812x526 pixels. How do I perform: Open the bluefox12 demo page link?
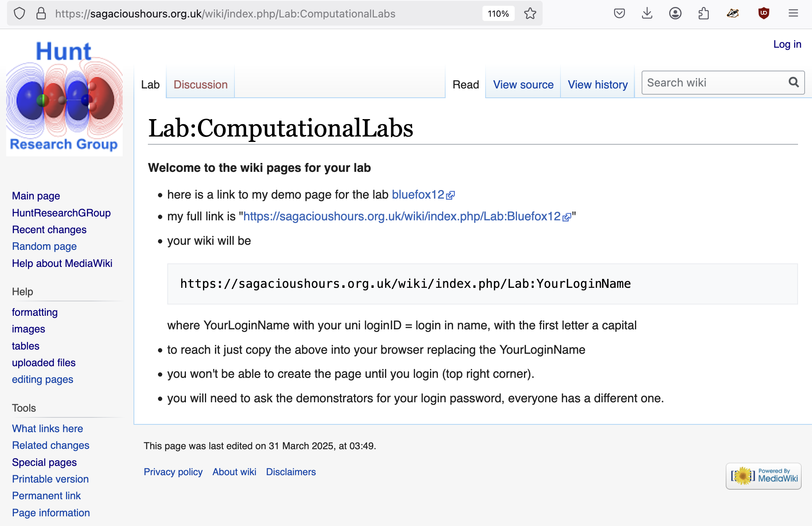418,195
